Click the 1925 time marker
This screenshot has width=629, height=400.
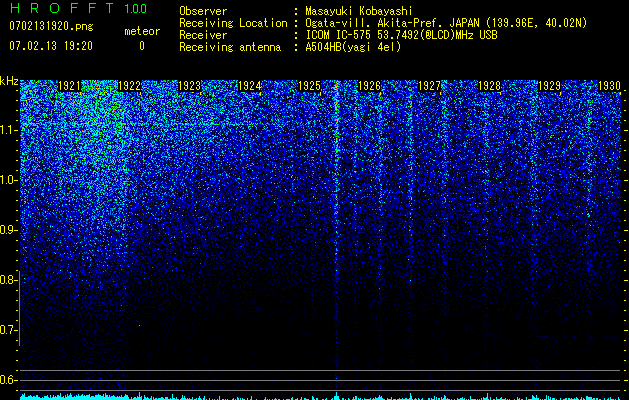pos(310,86)
